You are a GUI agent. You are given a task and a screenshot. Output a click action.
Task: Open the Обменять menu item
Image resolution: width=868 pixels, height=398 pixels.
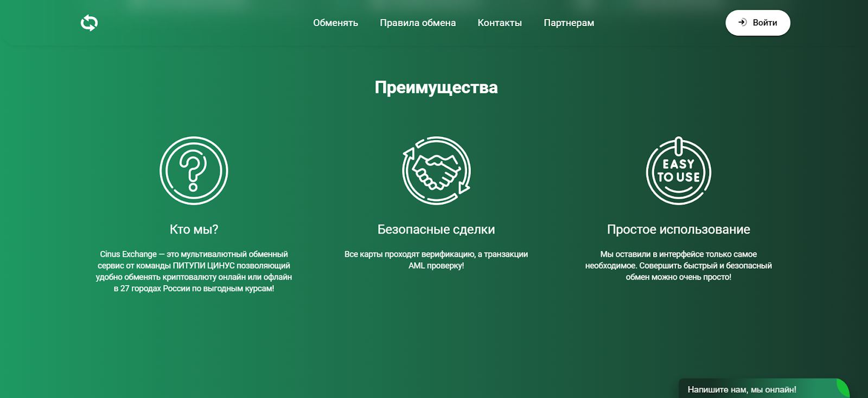[x=335, y=23]
